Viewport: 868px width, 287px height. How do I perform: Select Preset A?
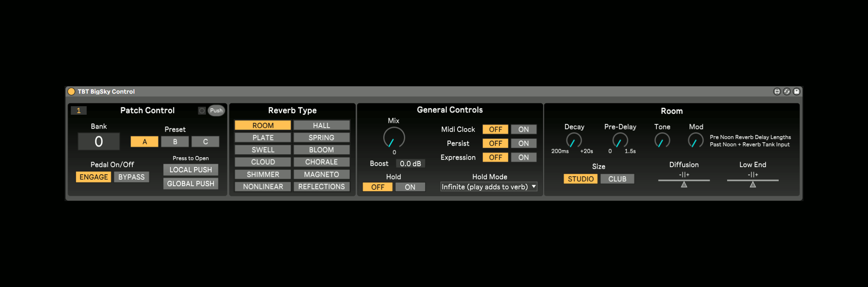click(145, 142)
